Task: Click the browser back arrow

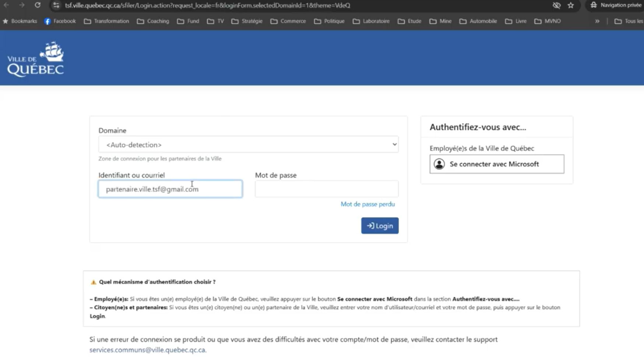Action: [7, 6]
